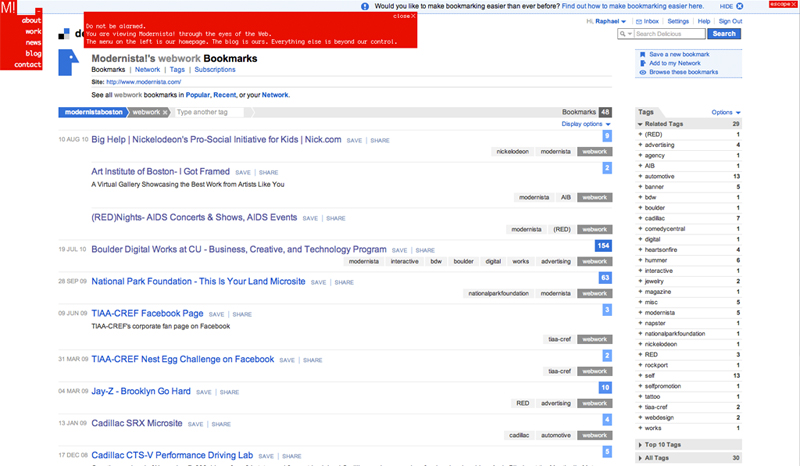Screen dimensions: 800x466
Task: Click the AIB tag chip
Action: (x=566, y=198)
